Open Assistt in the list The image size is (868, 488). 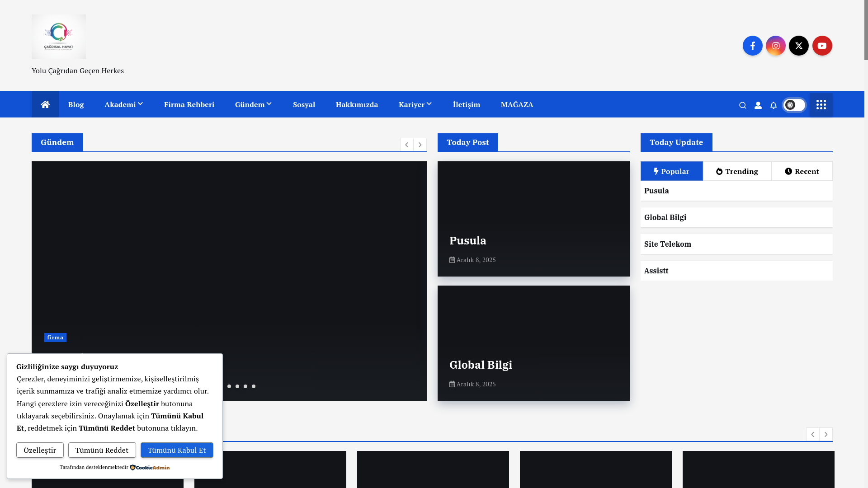656,271
